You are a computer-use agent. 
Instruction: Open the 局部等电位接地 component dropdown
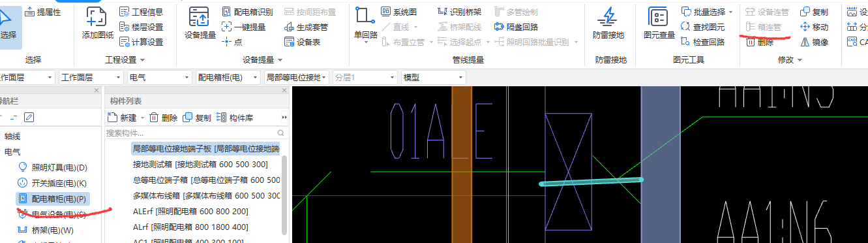click(x=297, y=77)
